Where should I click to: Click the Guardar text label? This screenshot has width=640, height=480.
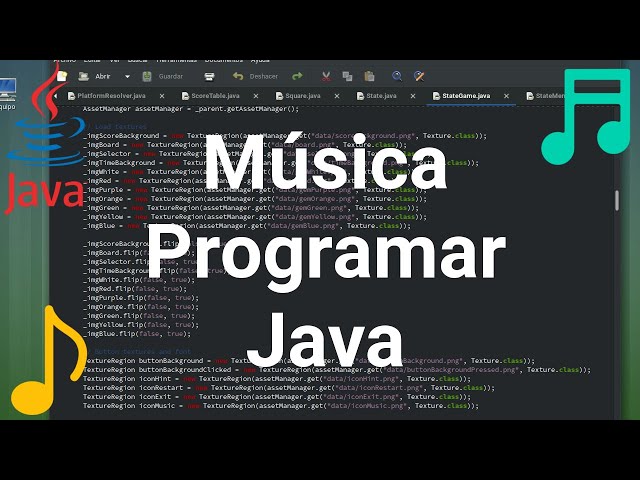pyautogui.click(x=171, y=76)
